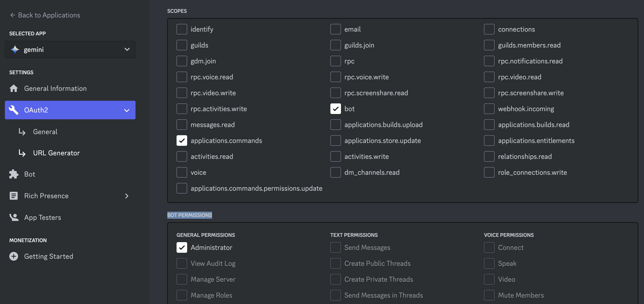The width and height of the screenshot is (644, 304).
Task: Open the selected app gemini dropdown
Action: click(x=127, y=49)
